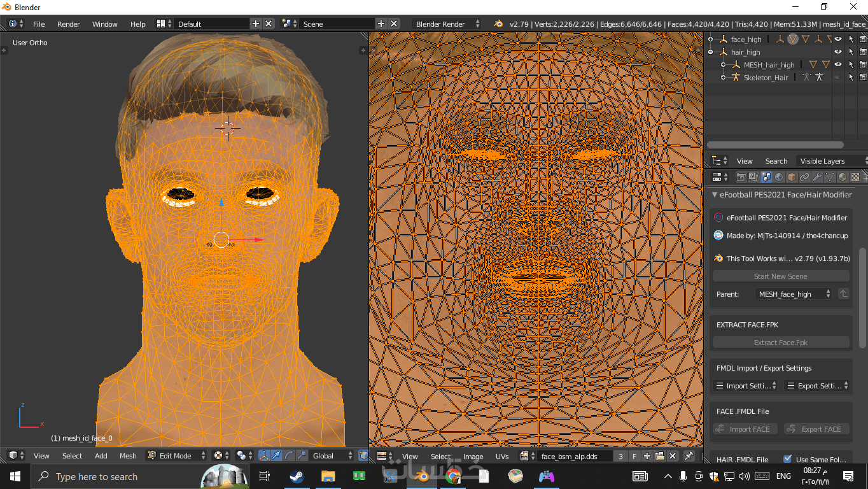This screenshot has width=868, height=489.
Task: Delete the active Scene with the X icon
Action: pyautogui.click(x=394, y=24)
